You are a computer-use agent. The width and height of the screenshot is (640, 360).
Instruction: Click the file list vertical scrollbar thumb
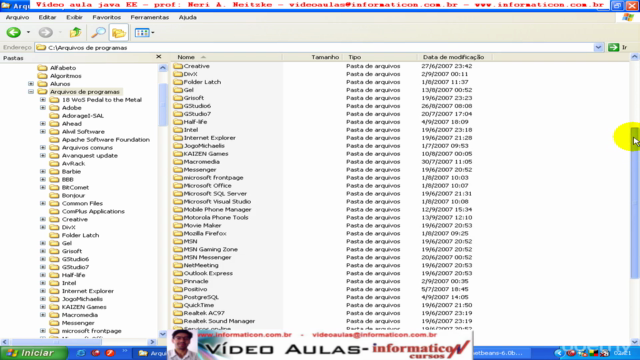[635, 203]
